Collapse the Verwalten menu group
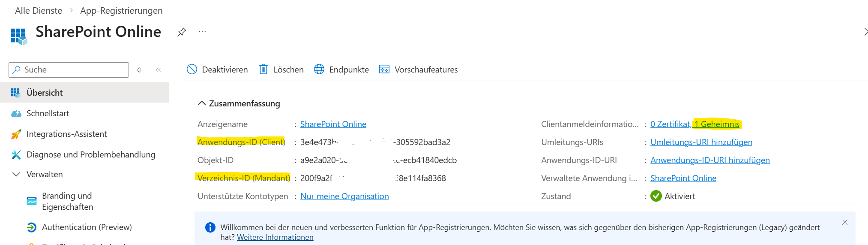This screenshot has width=868, height=245. pos(16,174)
